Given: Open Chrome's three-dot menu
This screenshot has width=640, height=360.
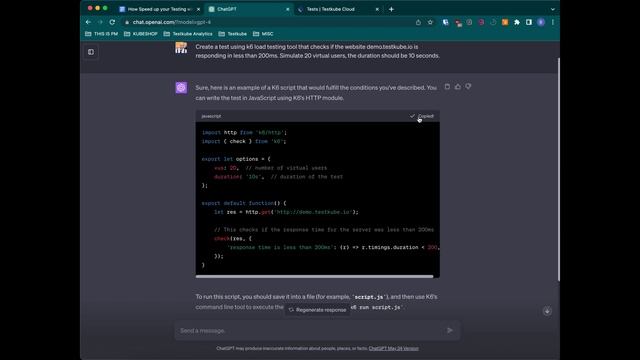Looking at the screenshot, I should [553, 22].
